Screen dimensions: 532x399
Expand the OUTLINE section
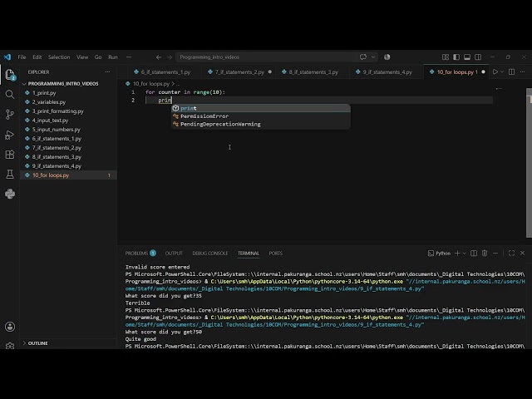(37, 343)
